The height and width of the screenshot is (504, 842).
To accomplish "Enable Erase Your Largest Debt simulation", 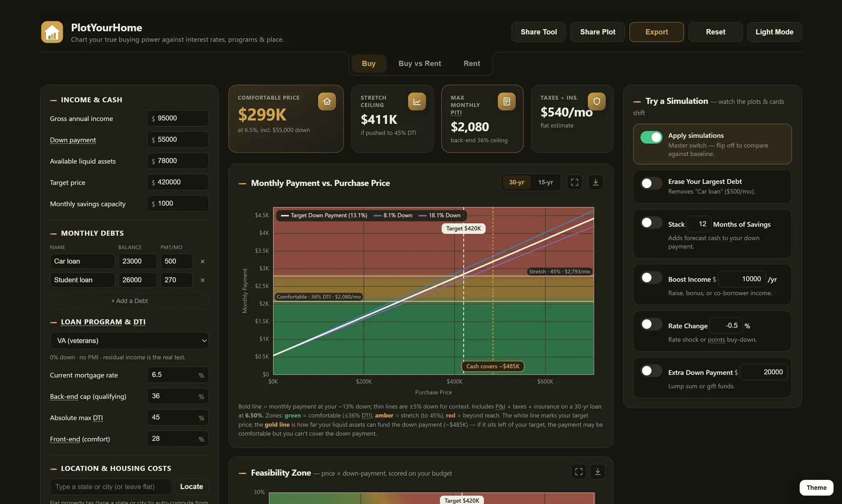I will pos(652,183).
